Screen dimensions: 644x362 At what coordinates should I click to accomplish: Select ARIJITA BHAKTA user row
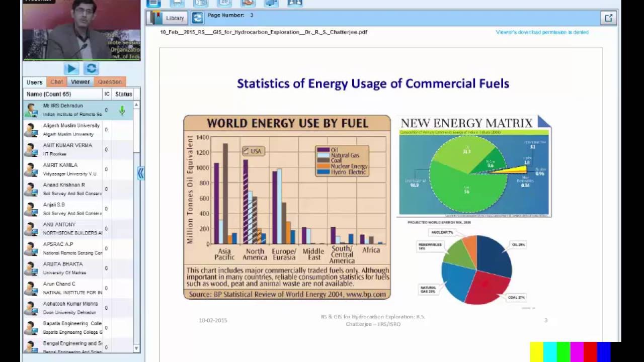(x=78, y=268)
